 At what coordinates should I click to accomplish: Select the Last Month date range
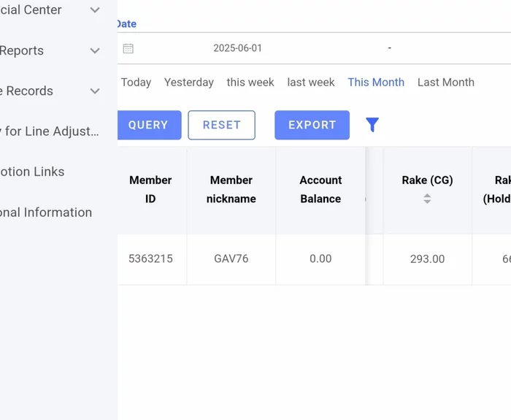(446, 82)
